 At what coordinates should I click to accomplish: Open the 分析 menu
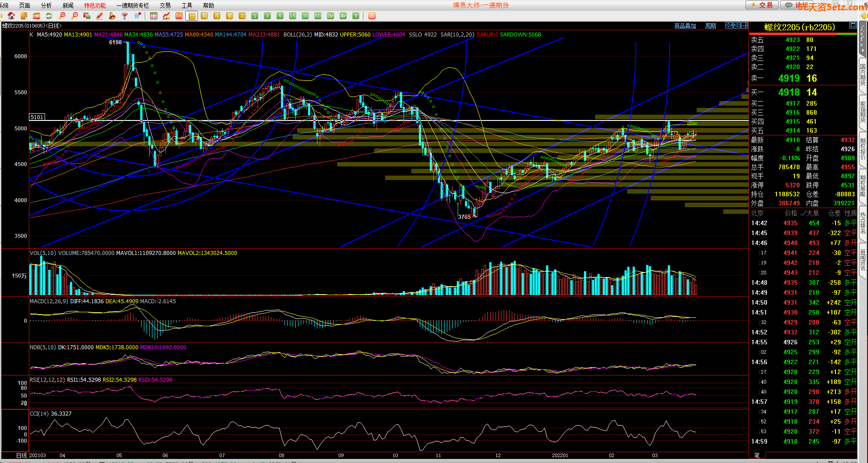pyautogui.click(x=46, y=5)
